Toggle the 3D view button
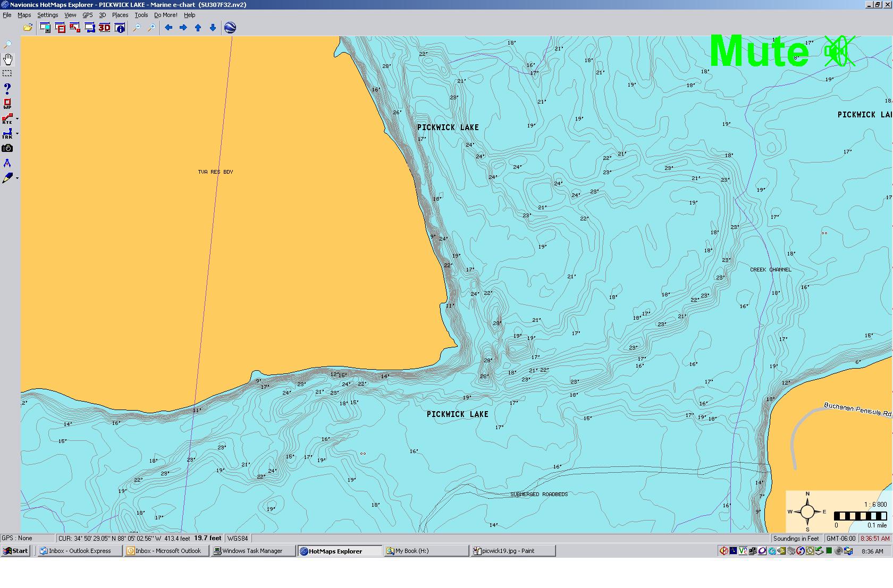The image size is (893, 588). point(104,28)
